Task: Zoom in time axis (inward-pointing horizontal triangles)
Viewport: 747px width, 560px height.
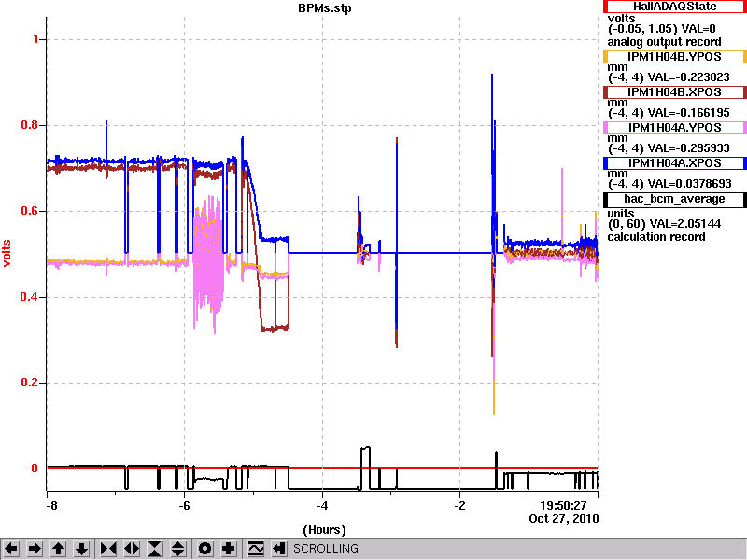Action: pos(108,549)
